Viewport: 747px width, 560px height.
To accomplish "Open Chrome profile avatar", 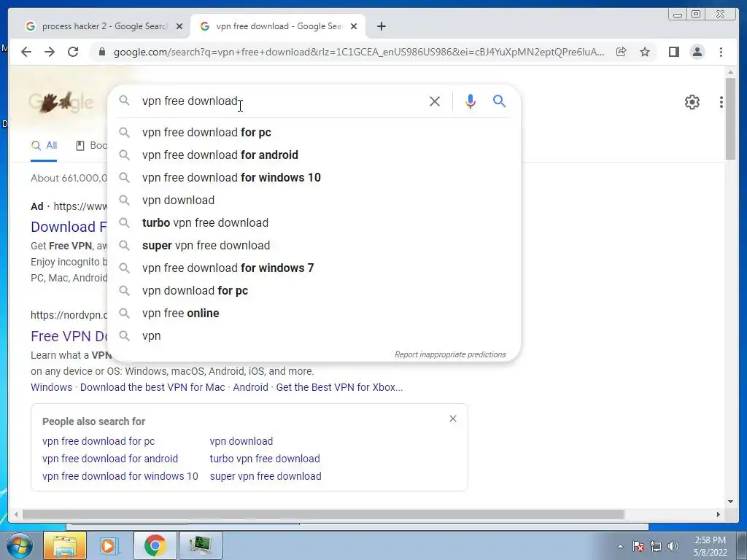I will tap(697, 52).
